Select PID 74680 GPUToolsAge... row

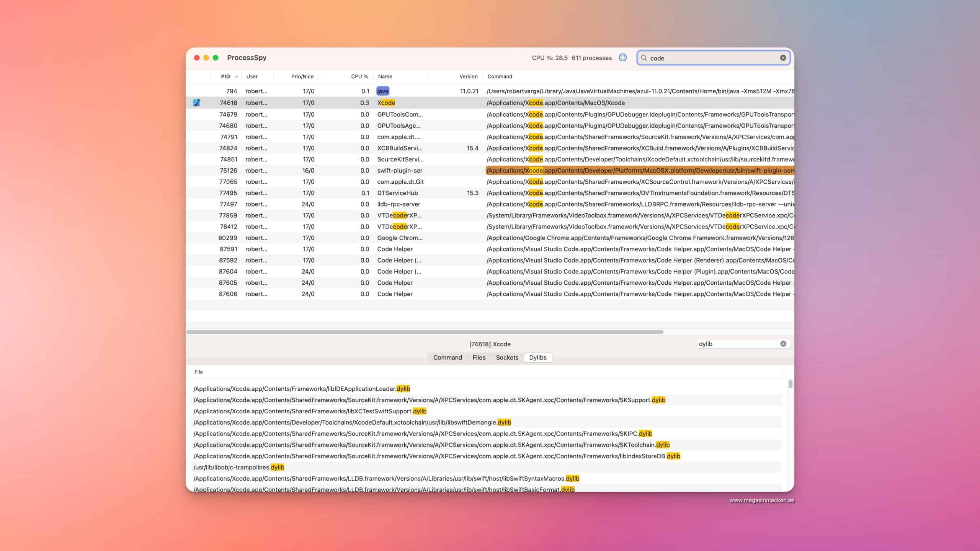pyautogui.click(x=490, y=126)
